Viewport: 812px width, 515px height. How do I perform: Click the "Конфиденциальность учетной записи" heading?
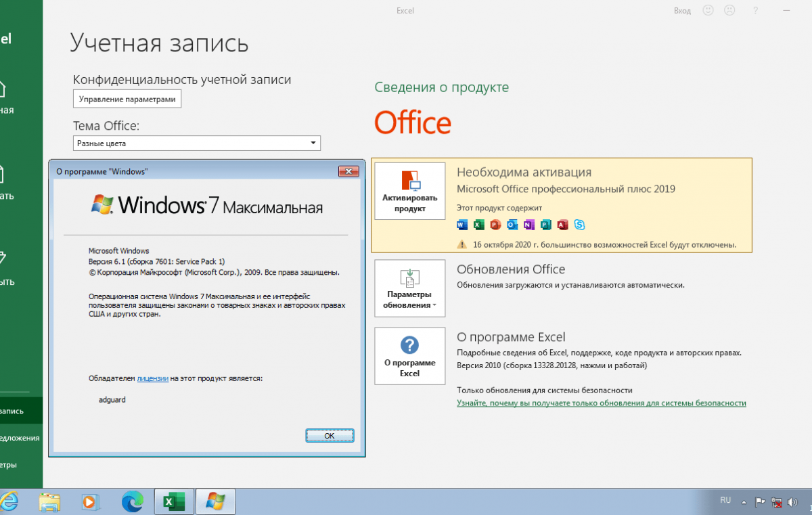(x=182, y=80)
